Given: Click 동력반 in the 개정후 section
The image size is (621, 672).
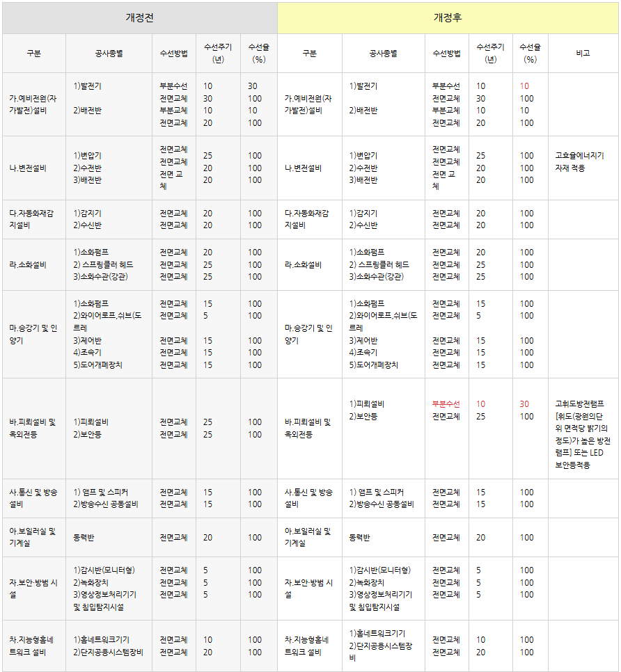Looking at the screenshot, I should coord(360,538).
